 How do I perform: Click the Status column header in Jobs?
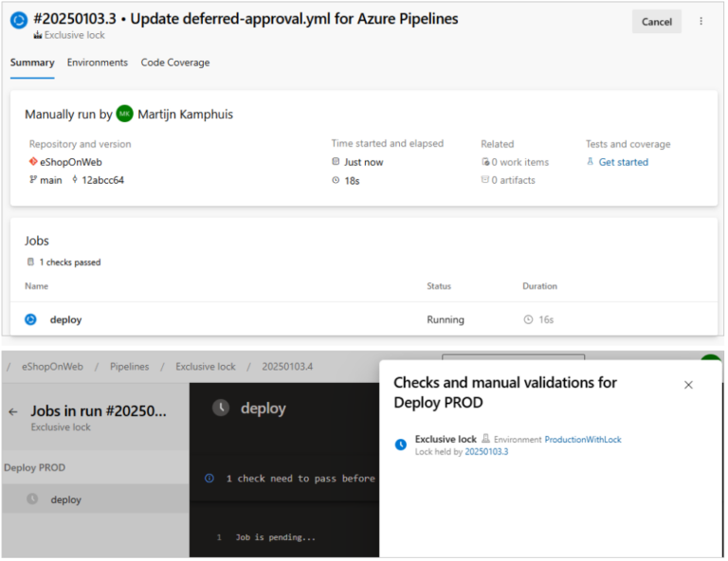click(x=439, y=286)
